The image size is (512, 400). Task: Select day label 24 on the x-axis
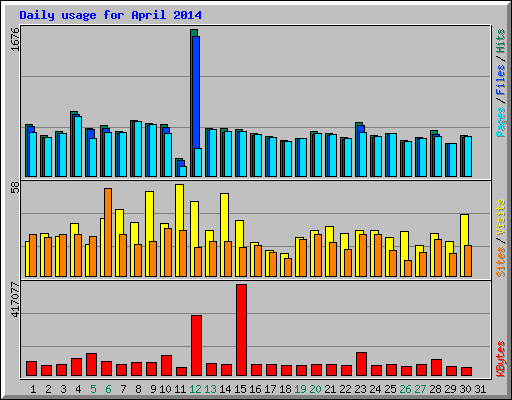click(x=375, y=389)
